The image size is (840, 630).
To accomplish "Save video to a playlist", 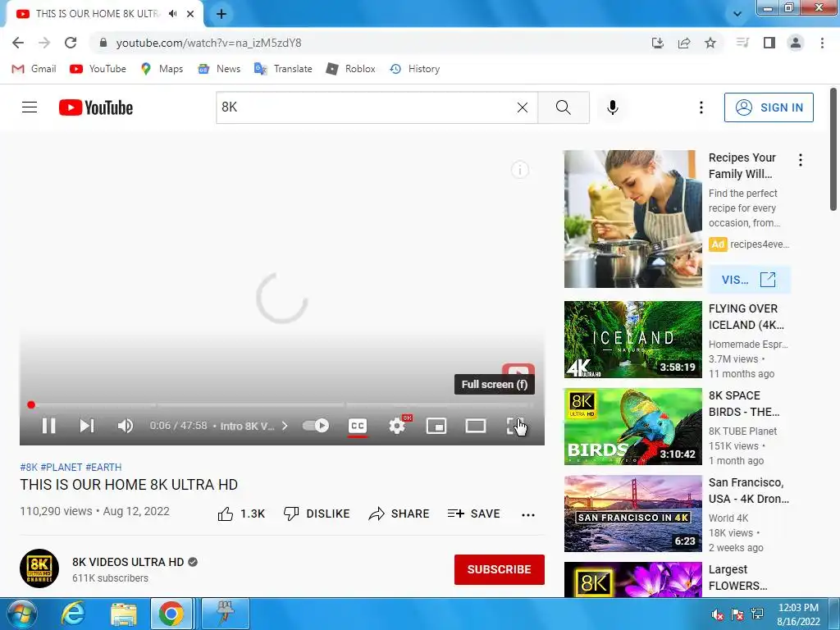I will (x=473, y=514).
